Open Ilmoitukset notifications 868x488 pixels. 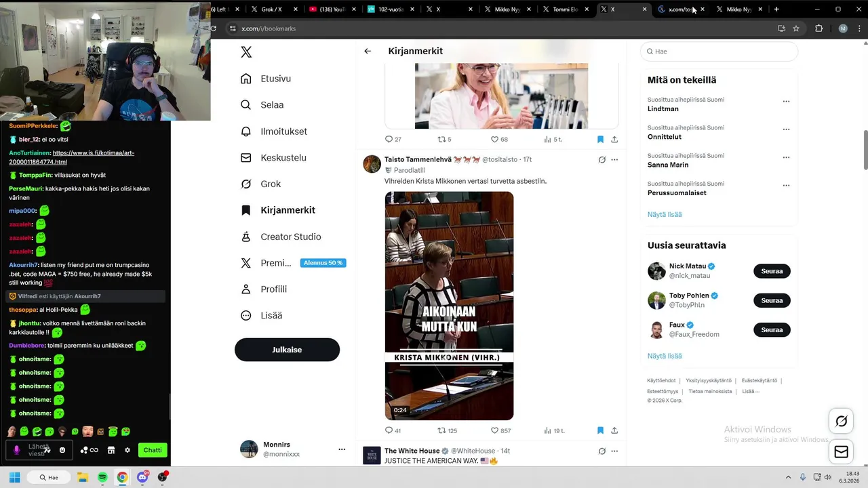[x=274, y=131]
